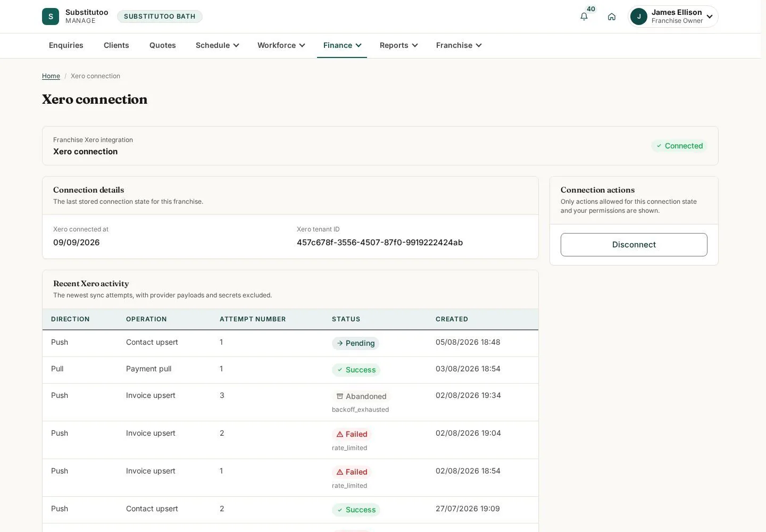
Task: Click the Payment pull operation cell
Action: coord(149,369)
